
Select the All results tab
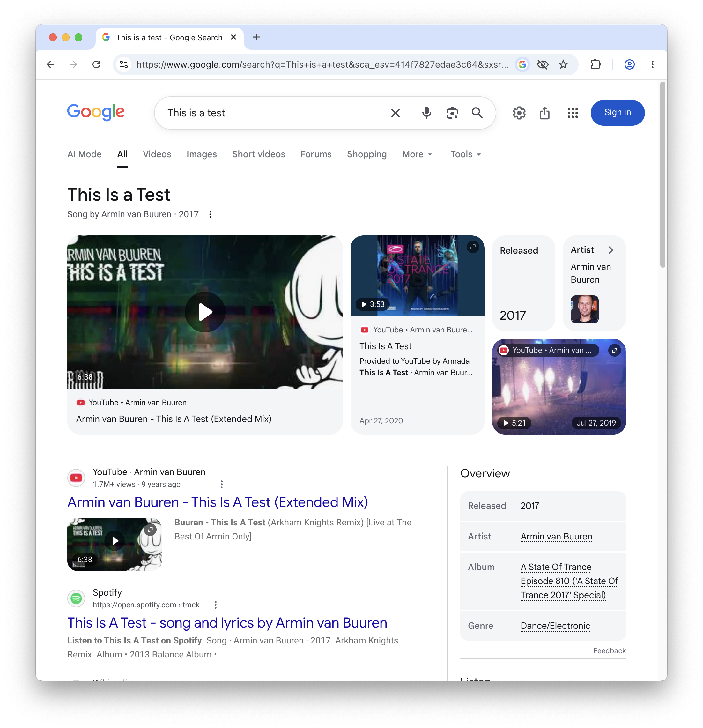click(122, 154)
